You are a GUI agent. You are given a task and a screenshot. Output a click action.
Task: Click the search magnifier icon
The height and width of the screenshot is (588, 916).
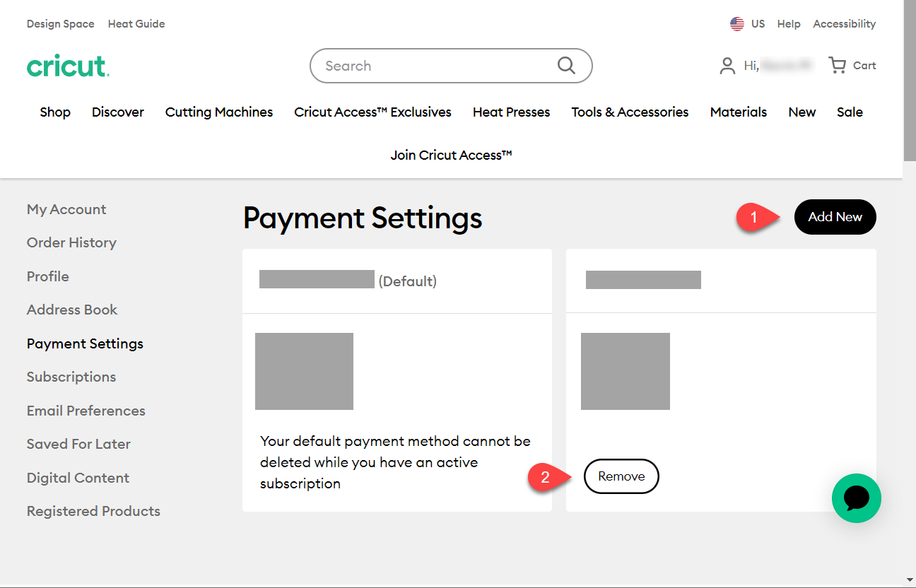566,66
